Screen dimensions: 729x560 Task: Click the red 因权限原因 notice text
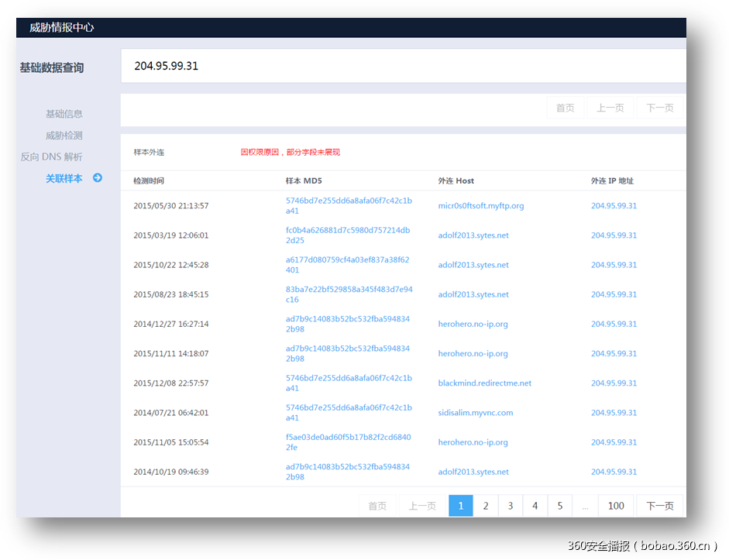[290, 153]
